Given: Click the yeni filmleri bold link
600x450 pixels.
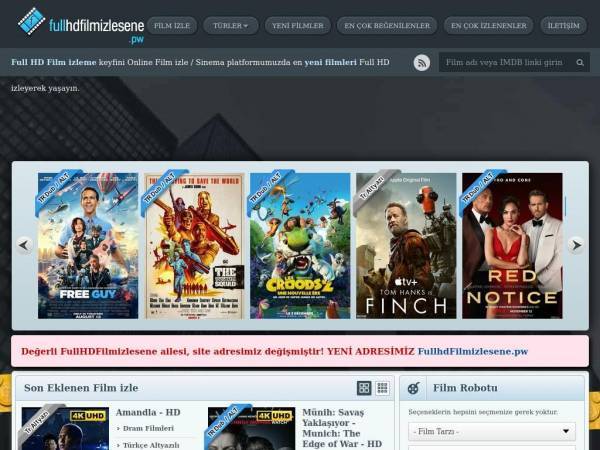Looking at the screenshot, I should coord(331,62).
